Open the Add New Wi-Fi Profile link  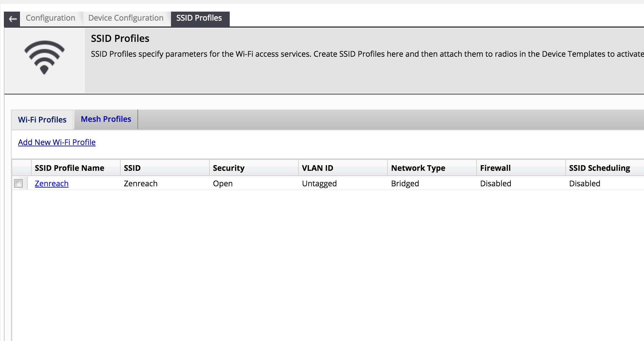[56, 142]
